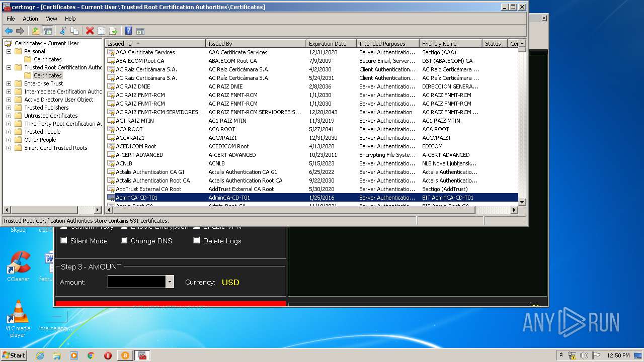Sort by the Issued To column
Screen dimensions: 644x362
(155, 44)
